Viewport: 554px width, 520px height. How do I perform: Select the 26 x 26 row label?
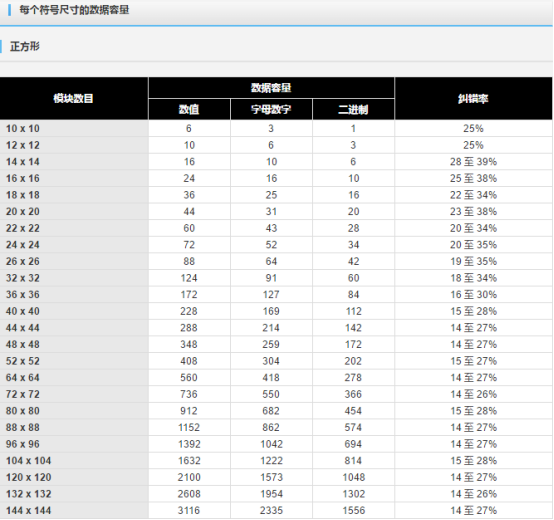click(23, 261)
